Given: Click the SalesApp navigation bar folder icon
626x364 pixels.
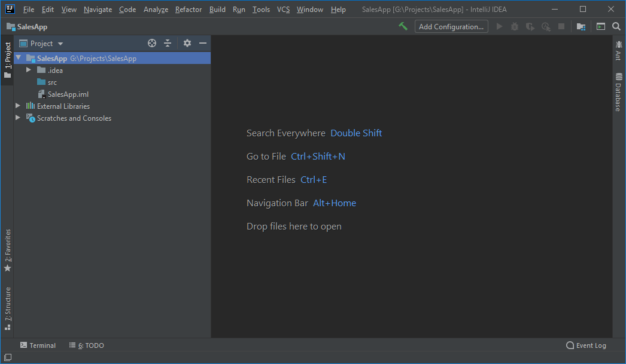Looking at the screenshot, I should pyautogui.click(x=11, y=27).
